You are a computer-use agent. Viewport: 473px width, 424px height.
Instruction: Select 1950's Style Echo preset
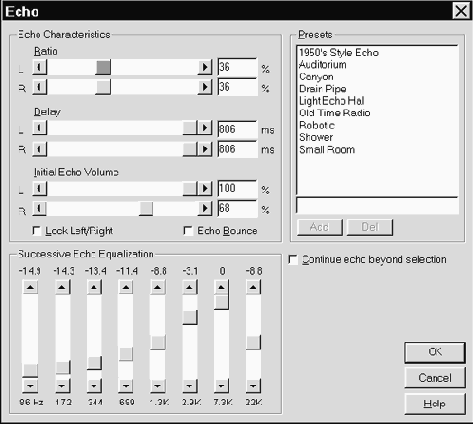pos(339,53)
